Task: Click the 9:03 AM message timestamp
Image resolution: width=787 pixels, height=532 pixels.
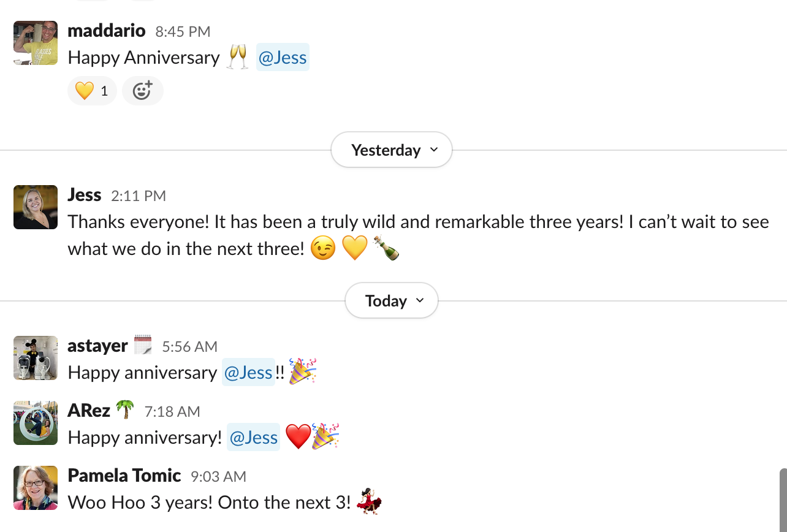Action: tap(218, 477)
